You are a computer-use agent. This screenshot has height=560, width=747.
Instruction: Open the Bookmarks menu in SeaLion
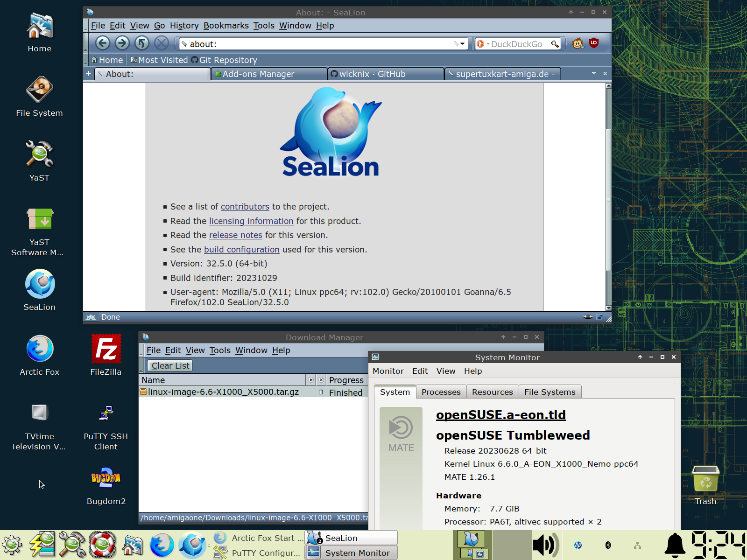click(226, 26)
